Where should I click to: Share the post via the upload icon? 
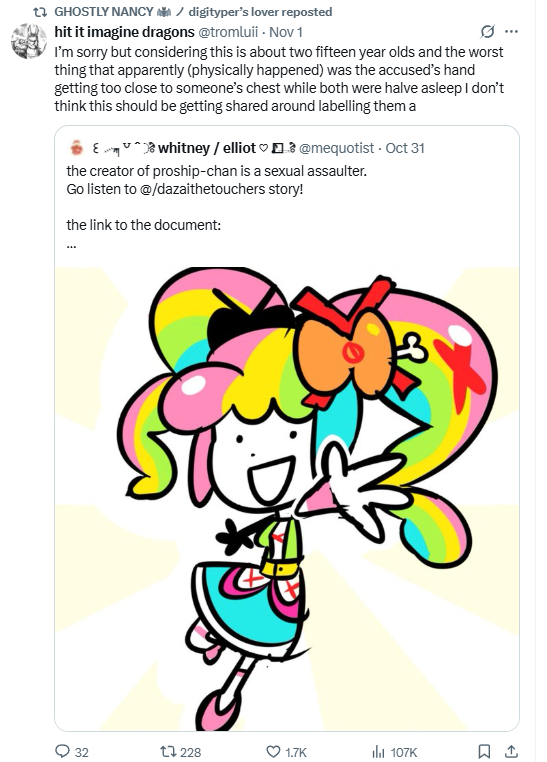(x=511, y=751)
